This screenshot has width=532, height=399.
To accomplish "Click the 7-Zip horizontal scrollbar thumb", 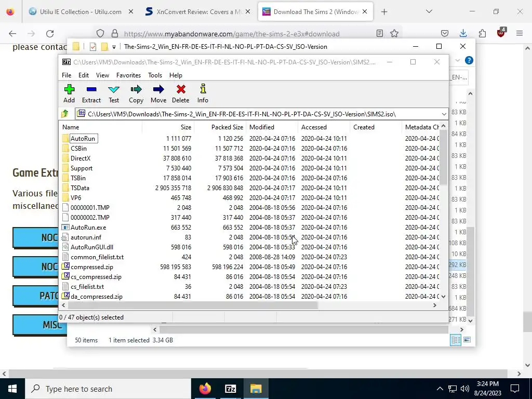I will point(193,305).
